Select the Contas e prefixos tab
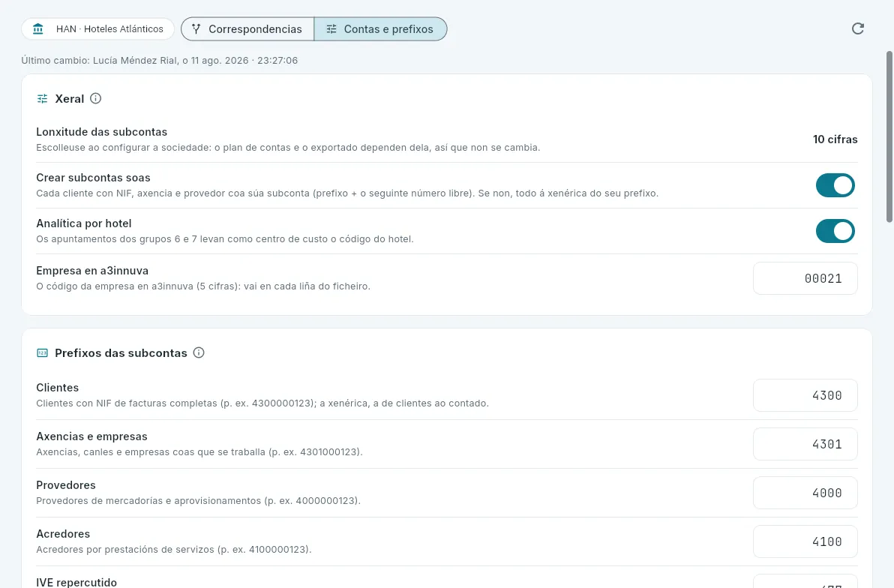Image resolution: width=894 pixels, height=588 pixels. point(380,29)
